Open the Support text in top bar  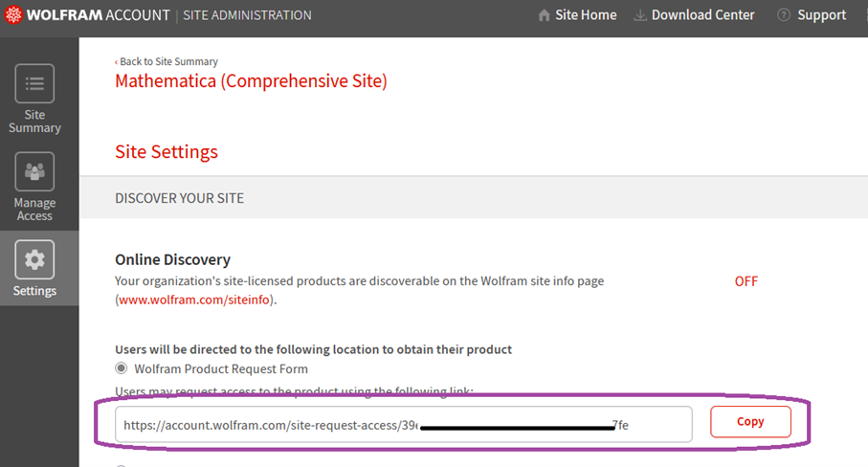click(821, 15)
